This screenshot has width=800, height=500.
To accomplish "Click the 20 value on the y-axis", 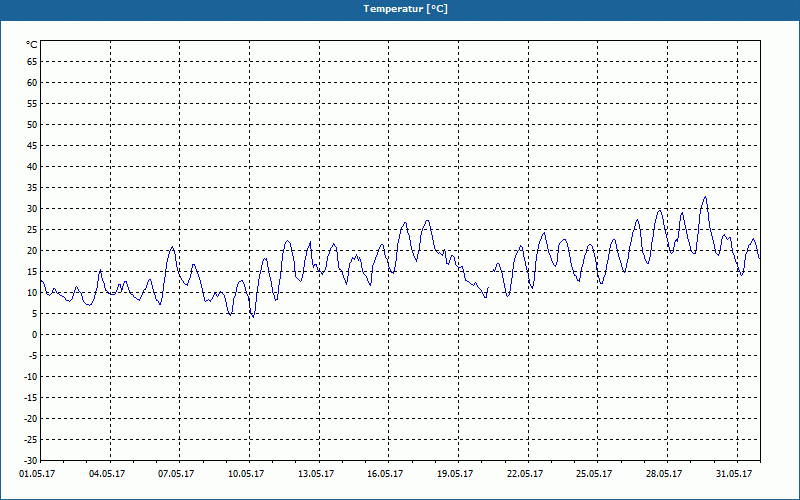I will point(32,251).
